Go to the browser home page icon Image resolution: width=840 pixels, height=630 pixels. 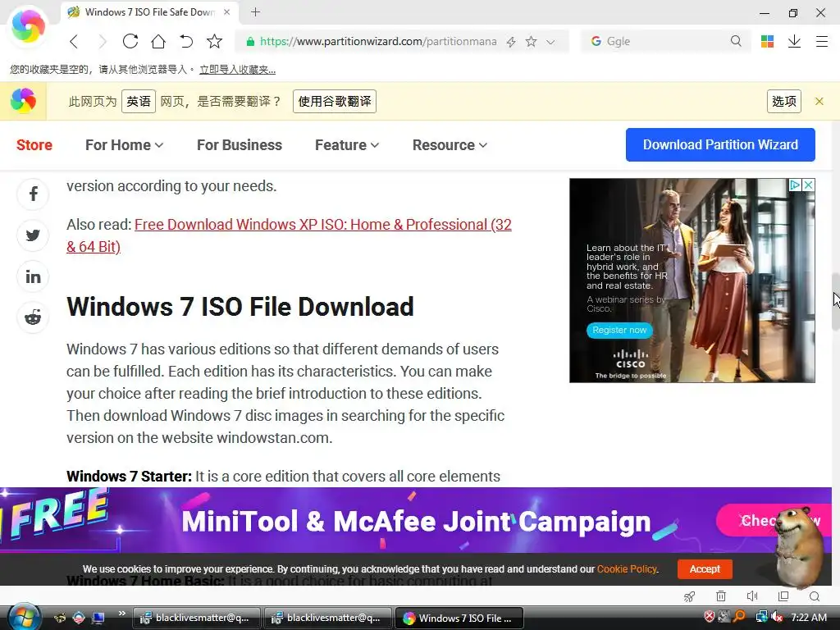click(x=158, y=41)
